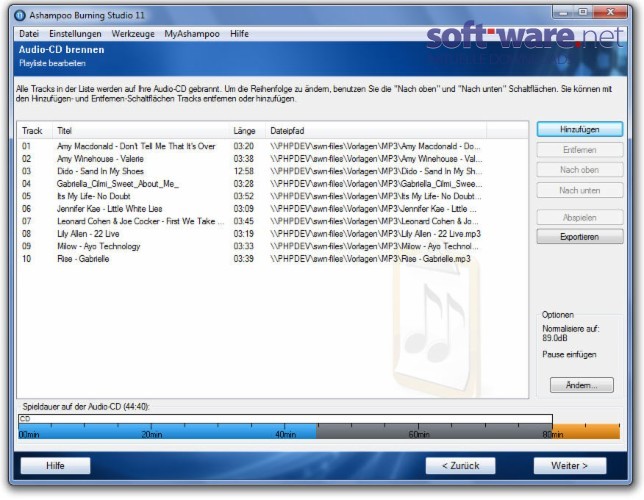
Task: Click the Spieldauer auf der Audio-CD label
Action: click(86, 407)
